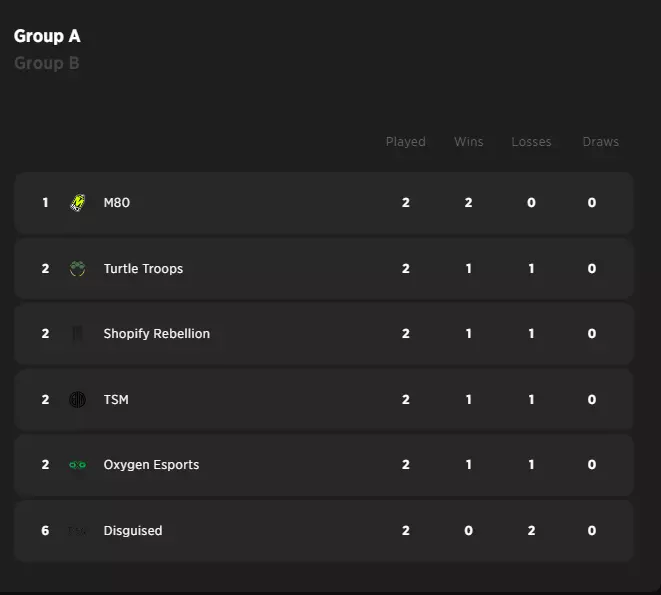Select Oxygen Esports' draws value
Screen dimensions: 661x595
(x=592, y=465)
